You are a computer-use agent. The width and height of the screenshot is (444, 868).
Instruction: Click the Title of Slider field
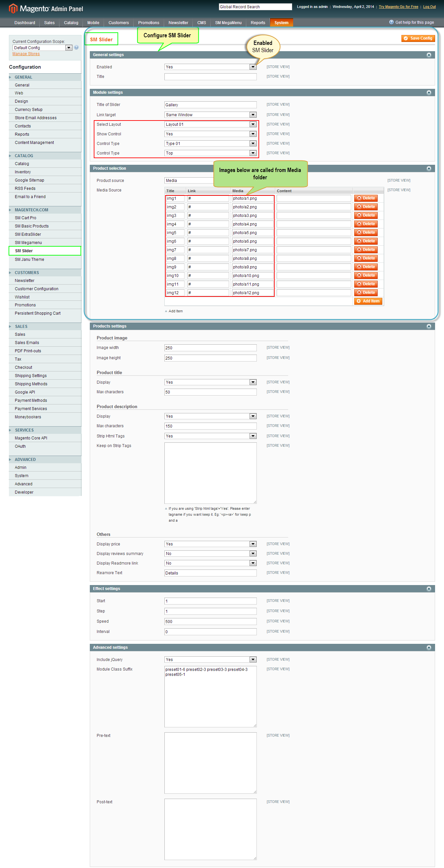coord(211,105)
